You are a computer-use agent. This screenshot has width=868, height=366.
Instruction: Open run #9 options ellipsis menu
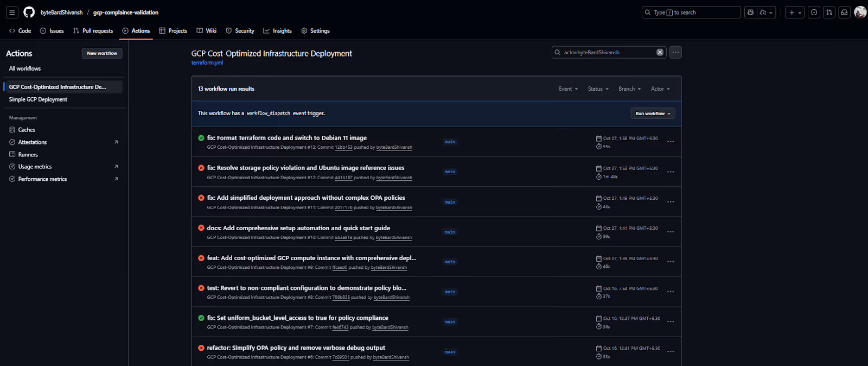671,262
